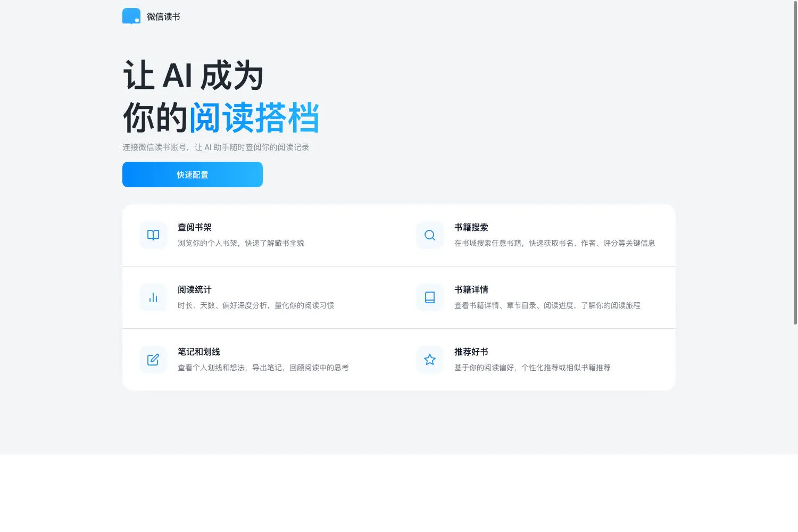Image resolution: width=798 pixels, height=532 pixels.
Task: Click description 浏览你的个人书架，快速了解藏书全貌
Action: click(241, 243)
